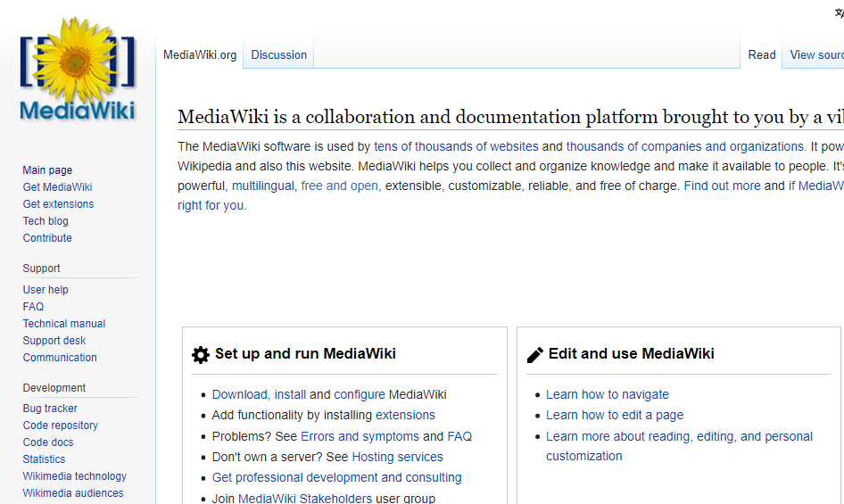This screenshot has width=844, height=504.
Task: Open Tech blog sidebar link
Action: point(46,220)
